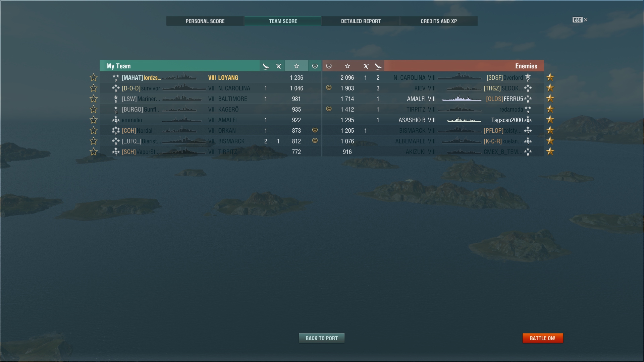Click the Back to Port button
Screen dimensions: 644x362
322,338
